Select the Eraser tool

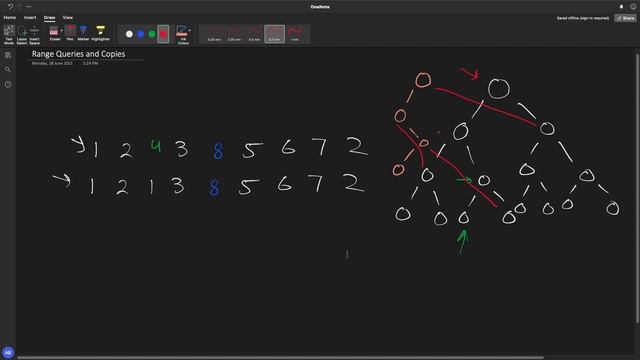tap(54, 33)
